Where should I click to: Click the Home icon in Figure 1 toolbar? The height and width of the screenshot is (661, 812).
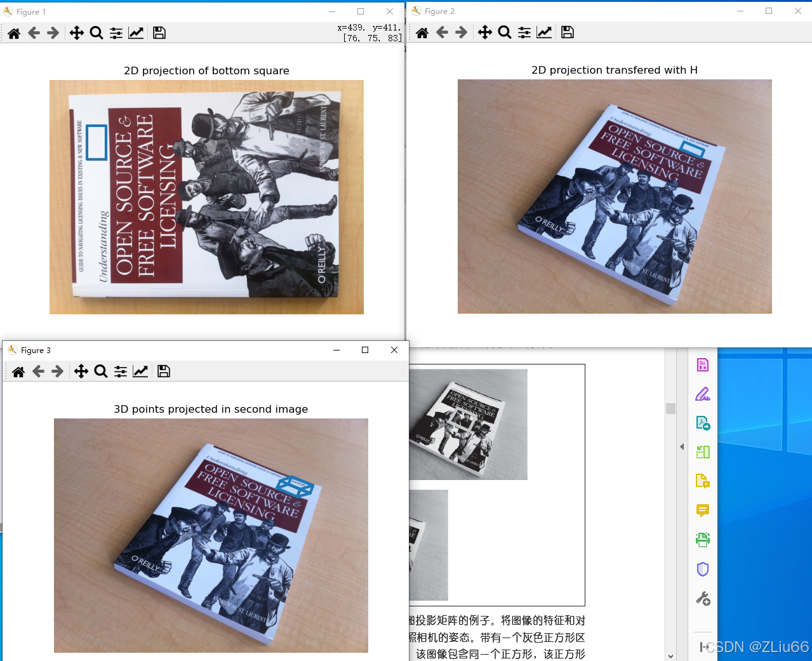pyautogui.click(x=14, y=33)
